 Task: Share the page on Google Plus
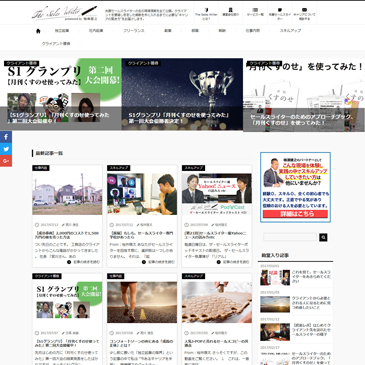6,161
